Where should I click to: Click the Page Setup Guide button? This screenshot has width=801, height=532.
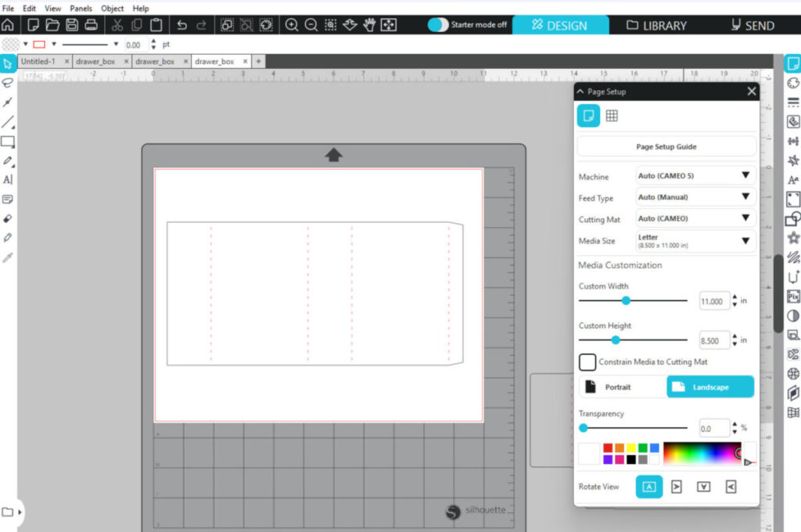[x=666, y=146]
